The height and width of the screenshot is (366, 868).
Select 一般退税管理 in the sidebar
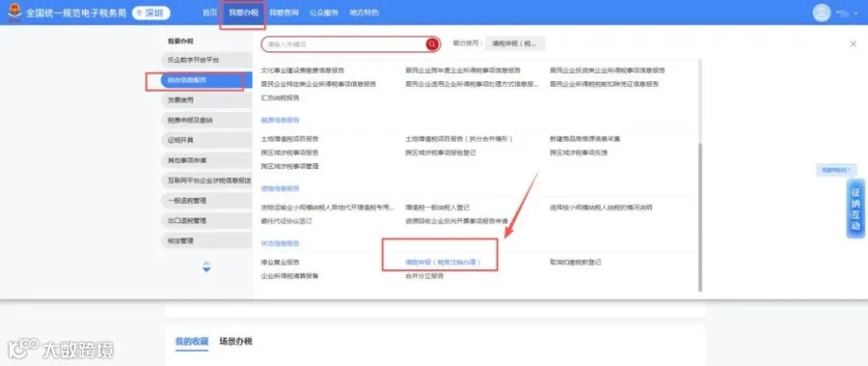pos(206,200)
